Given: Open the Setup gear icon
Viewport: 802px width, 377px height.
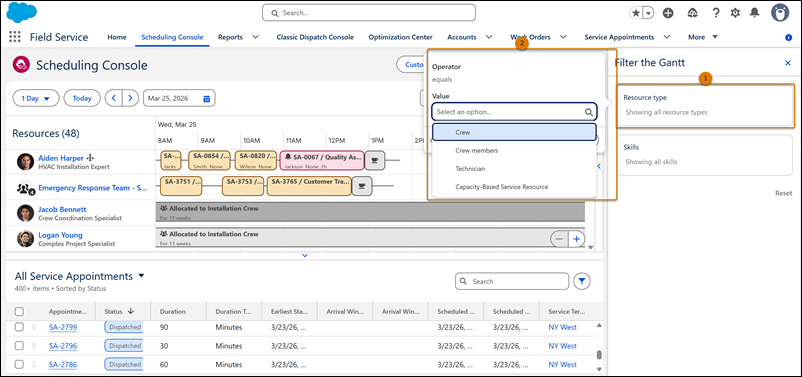Looking at the screenshot, I should coord(736,13).
